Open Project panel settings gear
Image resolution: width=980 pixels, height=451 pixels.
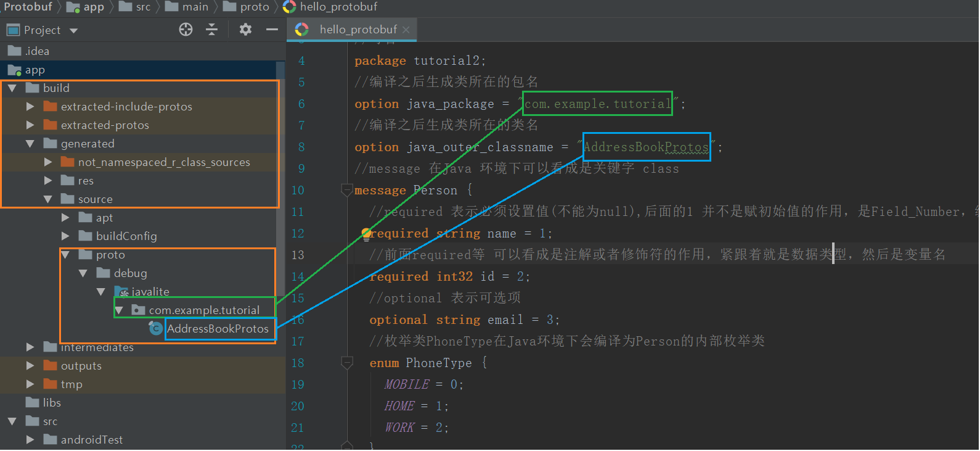pos(245,30)
